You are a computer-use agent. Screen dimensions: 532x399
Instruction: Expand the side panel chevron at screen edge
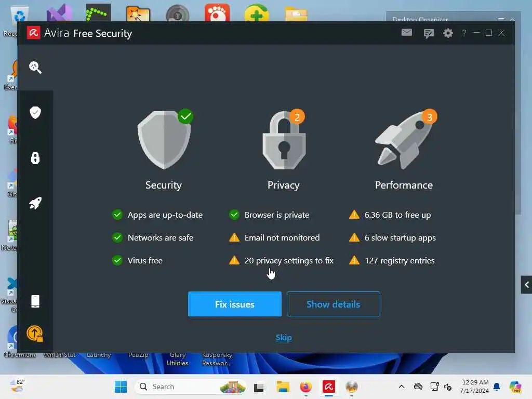527,285
